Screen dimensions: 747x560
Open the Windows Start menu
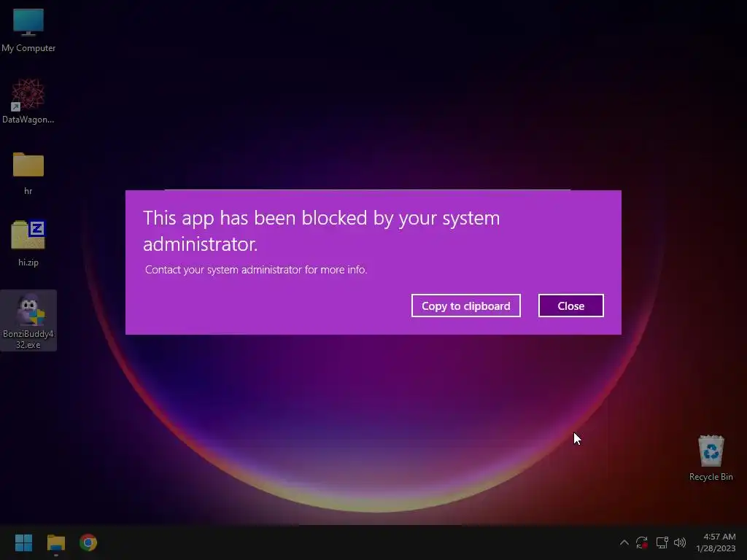click(x=23, y=542)
